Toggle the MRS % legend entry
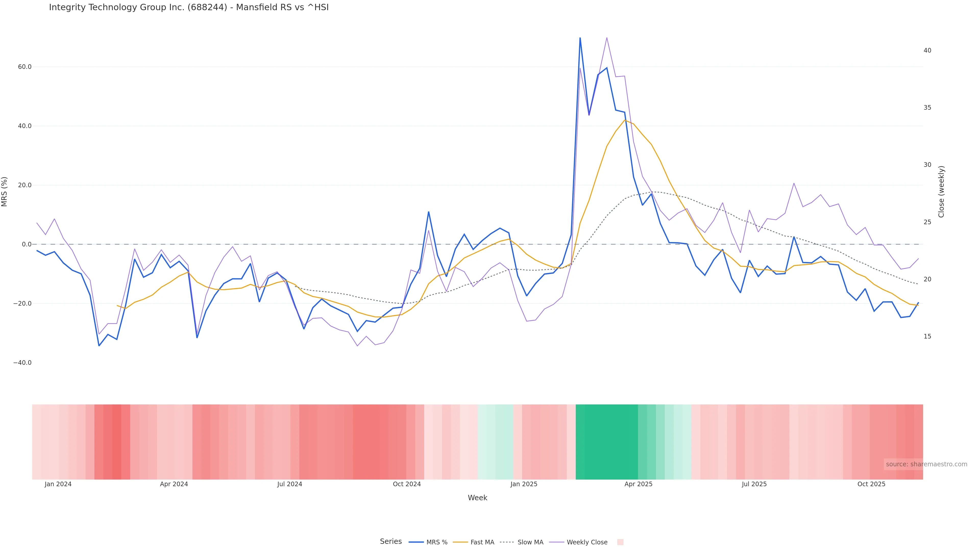The height and width of the screenshot is (551, 980). (x=437, y=542)
